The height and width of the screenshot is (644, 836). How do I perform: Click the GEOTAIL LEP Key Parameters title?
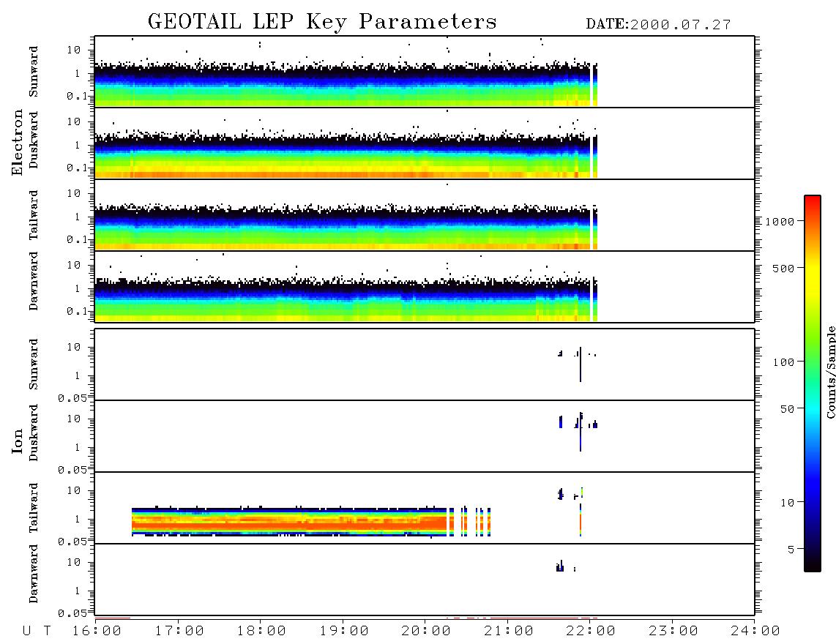click(x=322, y=22)
